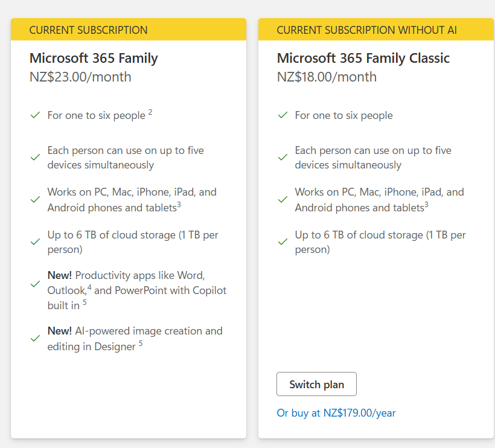Image resolution: width=495 pixels, height=448 pixels.
Task: Click footnote 4 after Outlook
Action: pos(89,287)
